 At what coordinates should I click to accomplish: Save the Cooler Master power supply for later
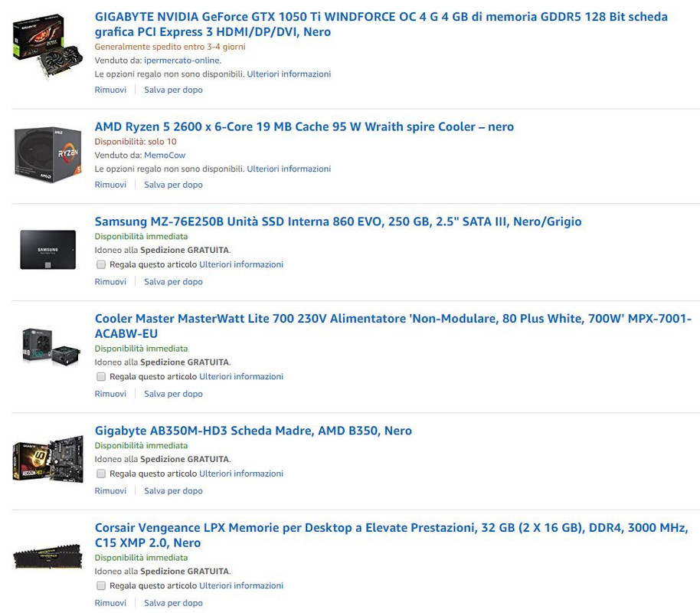(173, 394)
